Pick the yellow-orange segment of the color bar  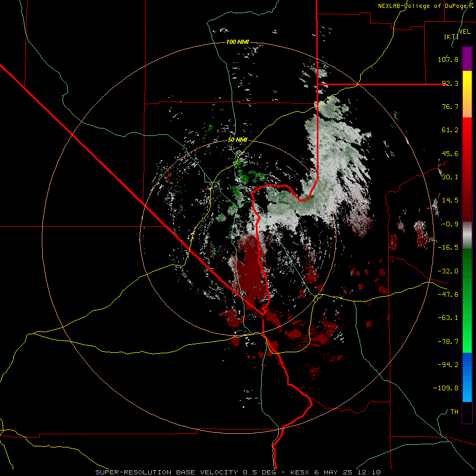(x=467, y=94)
